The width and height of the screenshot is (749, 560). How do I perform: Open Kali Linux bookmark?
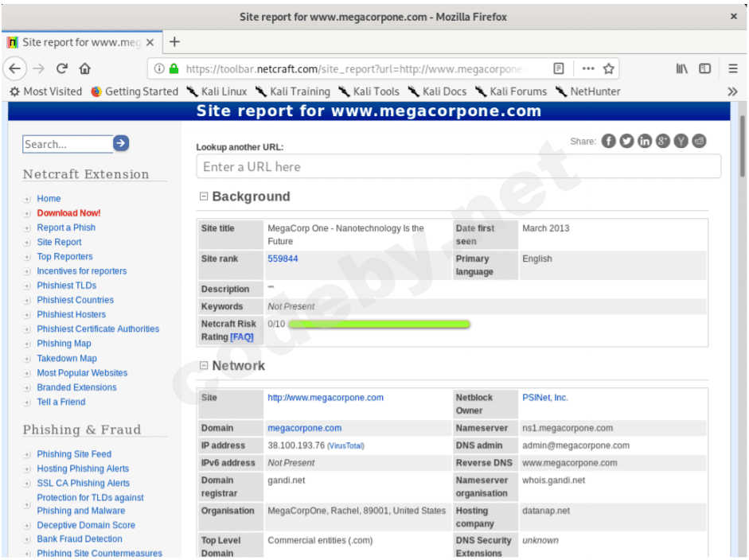217,91
